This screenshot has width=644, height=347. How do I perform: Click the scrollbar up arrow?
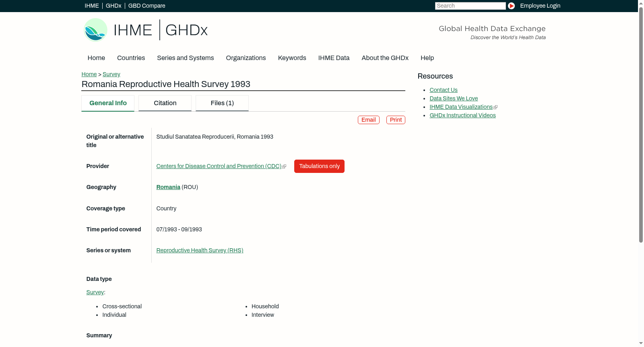[x=641, y=3]
